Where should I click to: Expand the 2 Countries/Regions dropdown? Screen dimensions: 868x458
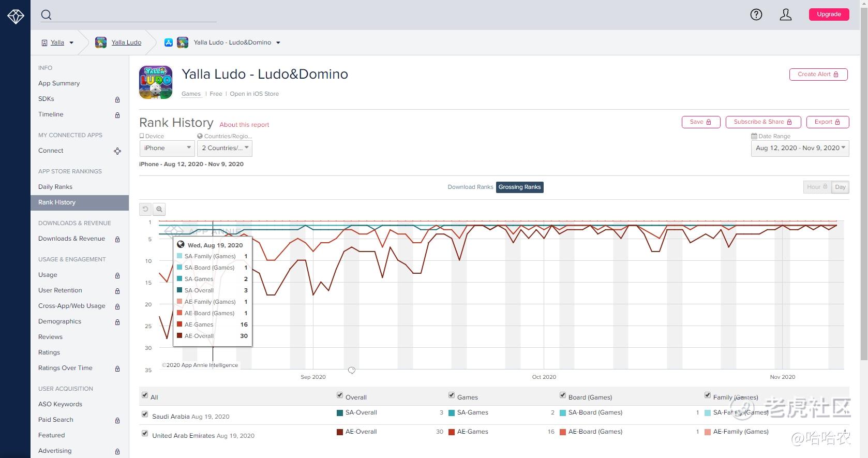click(x=225, y=148)
